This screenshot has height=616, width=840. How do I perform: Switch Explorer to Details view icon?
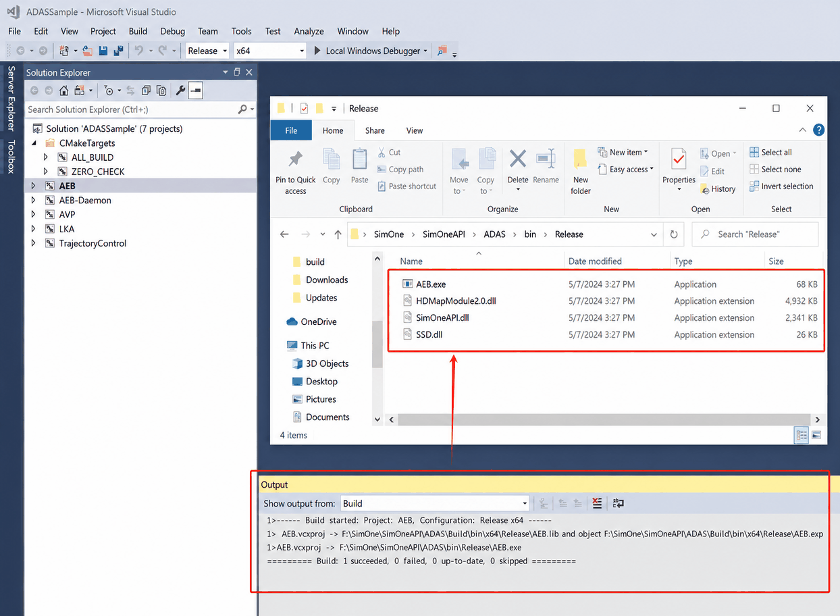pos(802,436)
